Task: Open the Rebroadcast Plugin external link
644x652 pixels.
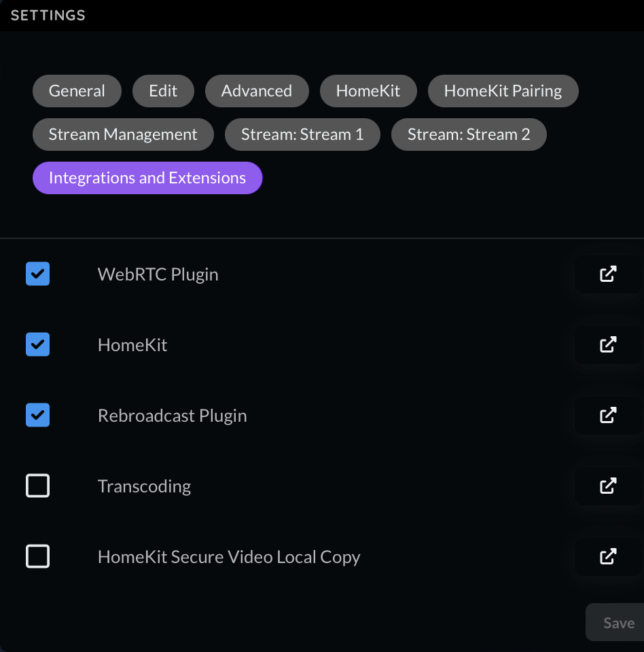Action: [x=609, y=415]
